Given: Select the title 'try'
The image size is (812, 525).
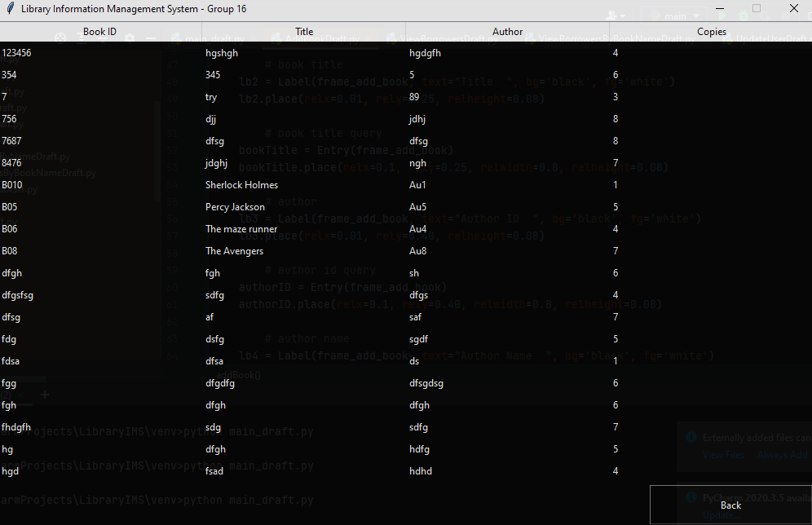Looking at the screenshot, I should pyautogui.click(x=211, y=97).
